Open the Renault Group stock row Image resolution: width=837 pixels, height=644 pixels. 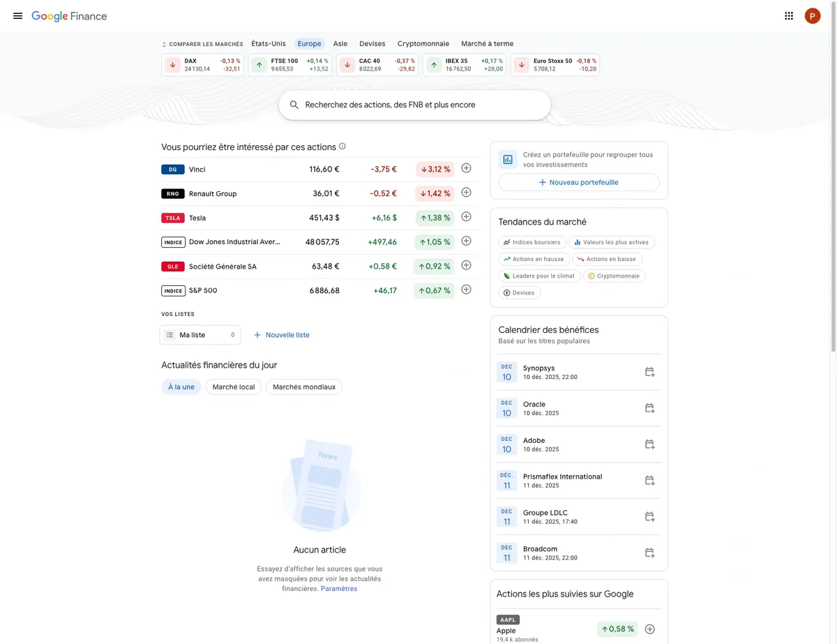pyautogui.click(x=319, y=193)
